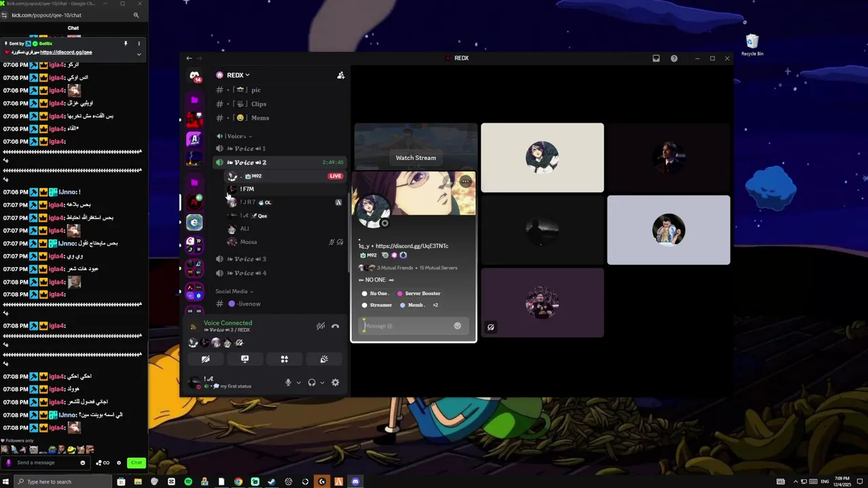Collapse the Voices category
Image resolution: width=868 pixels, height=488 pixels.
point(235,136)
